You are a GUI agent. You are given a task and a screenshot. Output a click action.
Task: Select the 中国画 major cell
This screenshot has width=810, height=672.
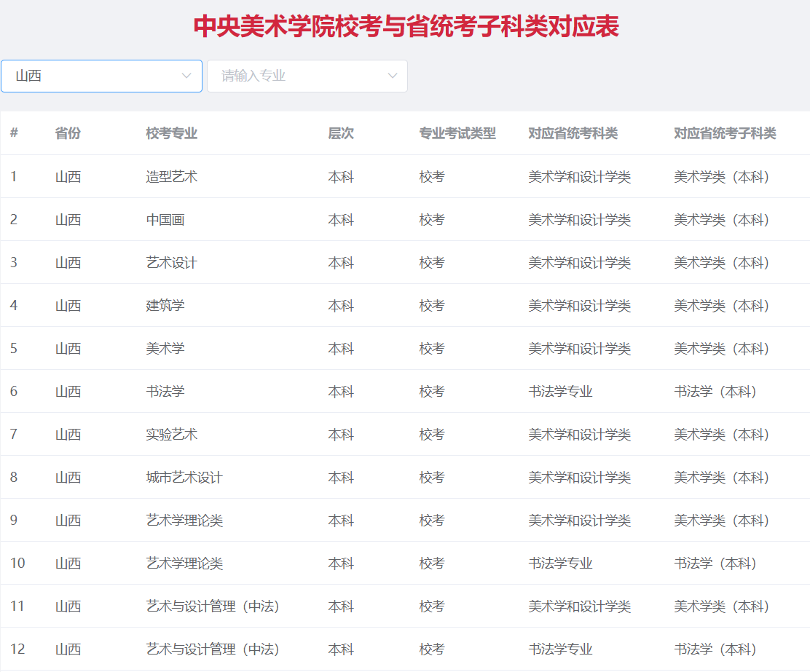pos(165,220)
